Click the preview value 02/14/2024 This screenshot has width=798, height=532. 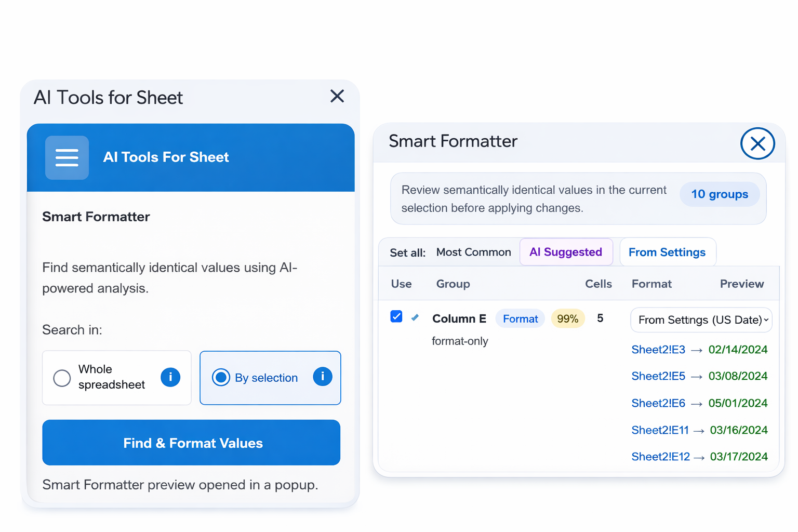point(738,350)
